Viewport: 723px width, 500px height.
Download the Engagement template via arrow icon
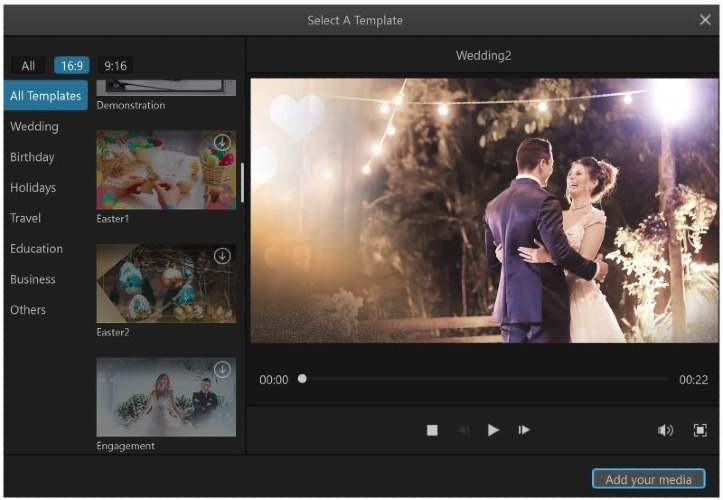click(x=222, y=370)
